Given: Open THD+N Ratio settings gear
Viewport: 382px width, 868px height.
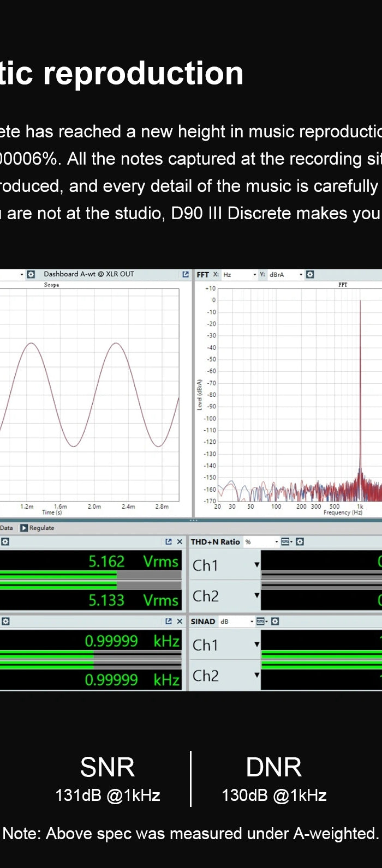Looking at the screenshot, I should click(300, 541).
